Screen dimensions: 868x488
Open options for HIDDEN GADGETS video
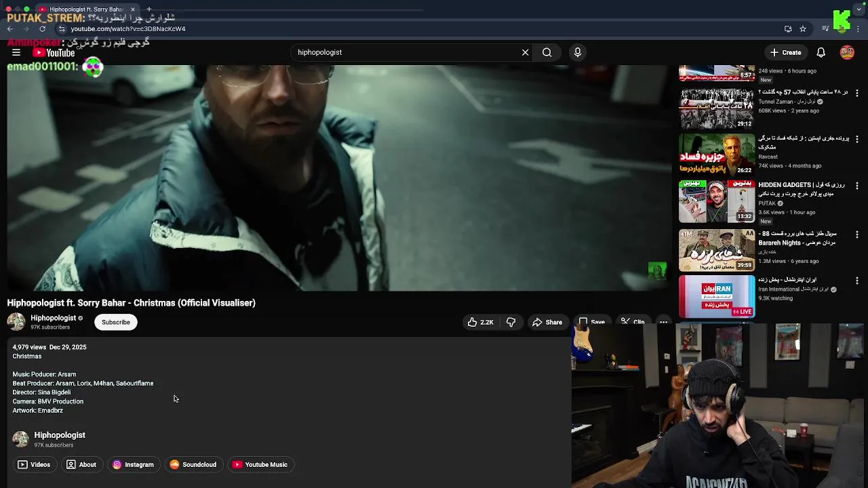(x=857, y=185)
